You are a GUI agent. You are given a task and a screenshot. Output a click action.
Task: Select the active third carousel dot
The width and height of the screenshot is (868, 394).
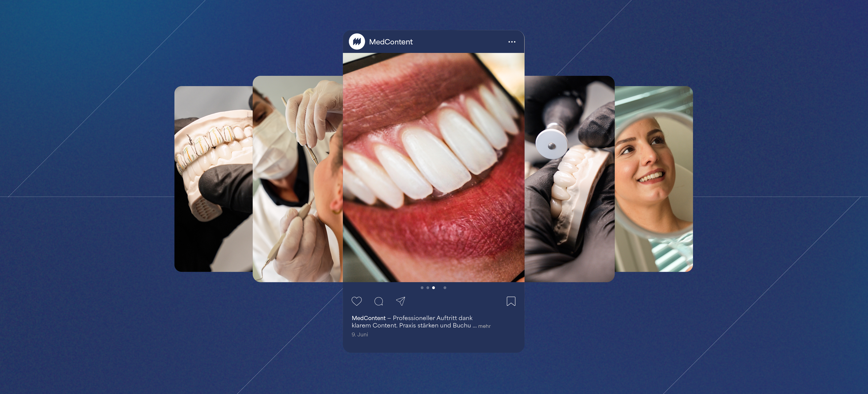click(433, 288)
